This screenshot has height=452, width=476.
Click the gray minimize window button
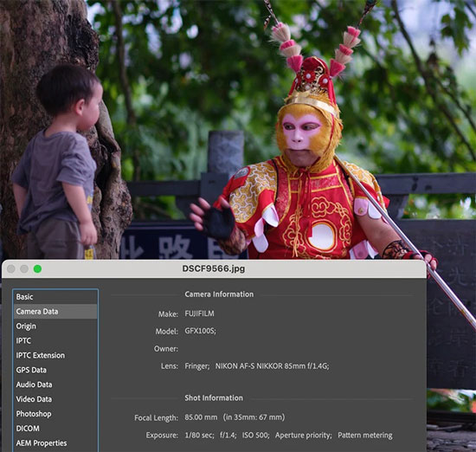coord(24,268)
